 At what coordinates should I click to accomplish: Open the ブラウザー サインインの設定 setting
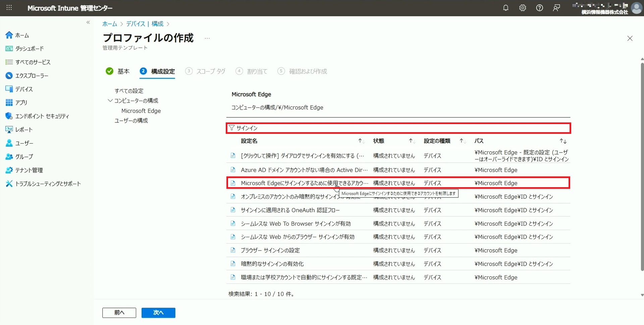270,250
